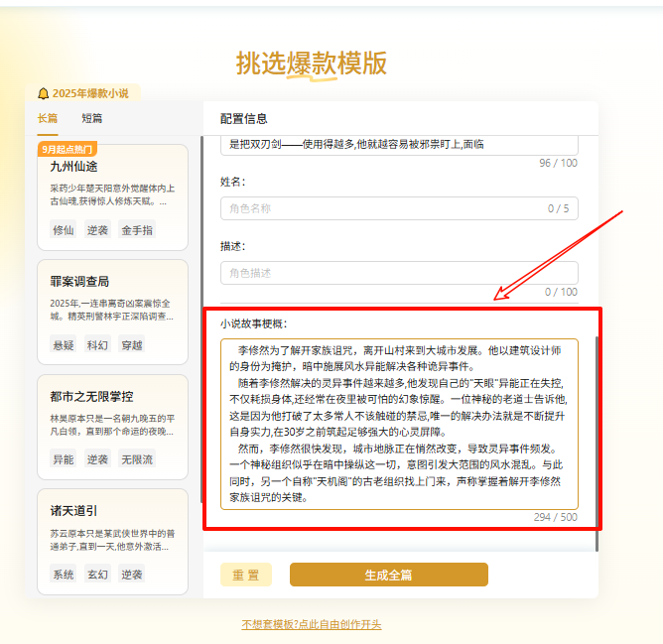Screen dimensions: 663x644
Task: Click the 2025年,一连串离奇凶案 description text
Action: click(111, 310)
